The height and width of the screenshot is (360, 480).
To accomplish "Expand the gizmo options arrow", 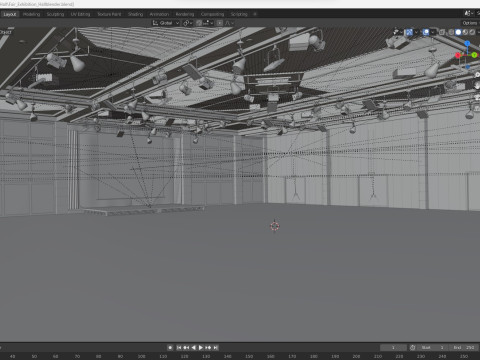I will [x=416, y=32].
